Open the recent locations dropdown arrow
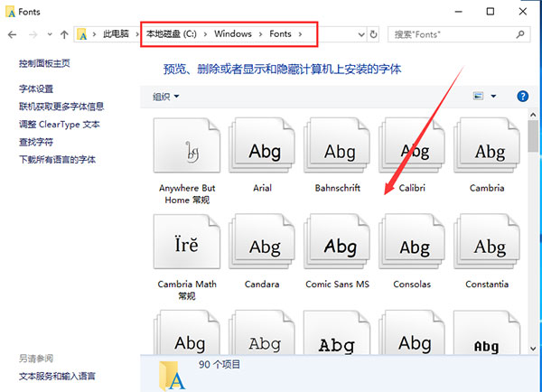This screenshot has width=542, height=392. point(50,34)
